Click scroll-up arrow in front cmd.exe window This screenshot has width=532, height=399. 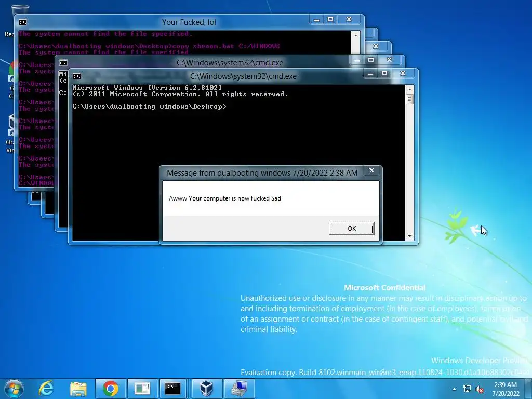(x=410, y=89)
